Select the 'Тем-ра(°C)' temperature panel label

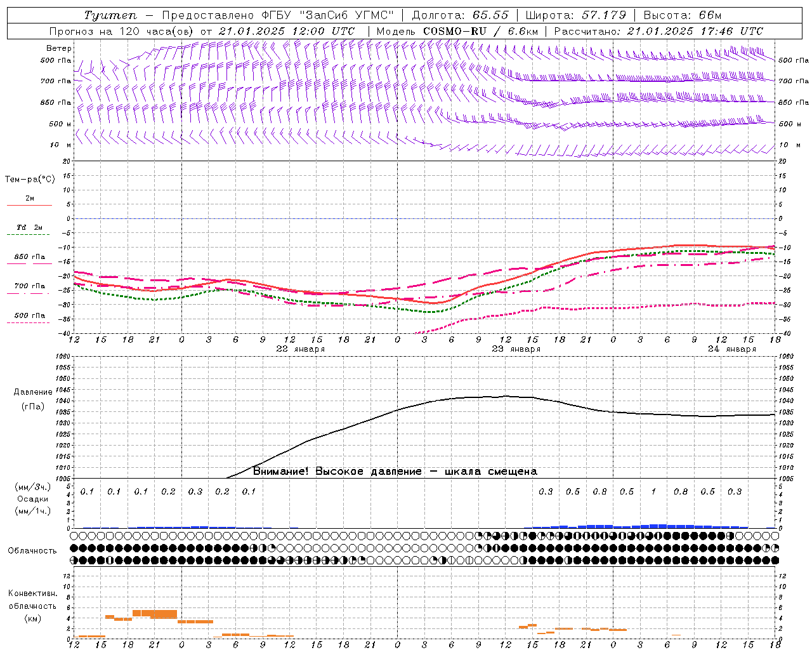tap(30, 180)
